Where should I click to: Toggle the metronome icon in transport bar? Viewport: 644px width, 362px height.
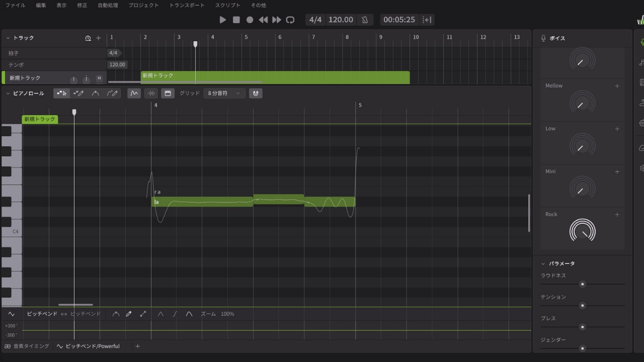coord(365,20)
